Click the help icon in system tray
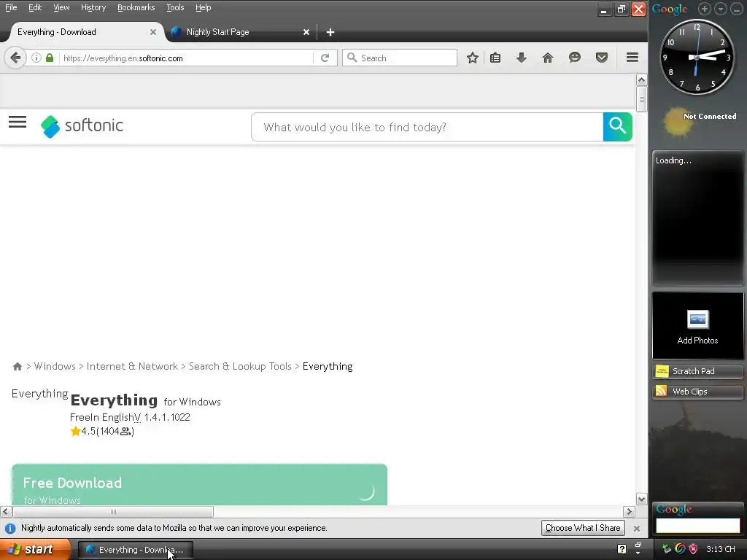The width and height of the screenshot is (747, 560). pyautogui.click(x=622, y=549)
